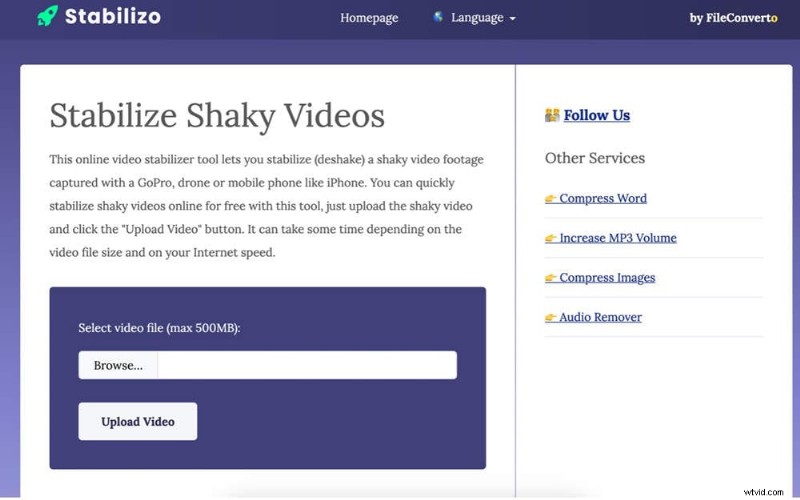The image size is (800, 500).
Task: Click the Stabilizo rocket logo icon
Action: (x=48, y=16)
